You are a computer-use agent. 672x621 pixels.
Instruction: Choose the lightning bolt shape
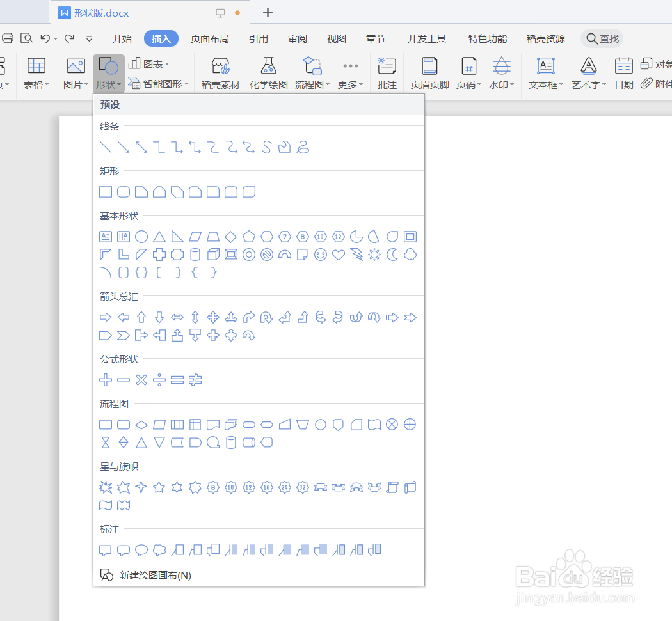tap(356, 255)
